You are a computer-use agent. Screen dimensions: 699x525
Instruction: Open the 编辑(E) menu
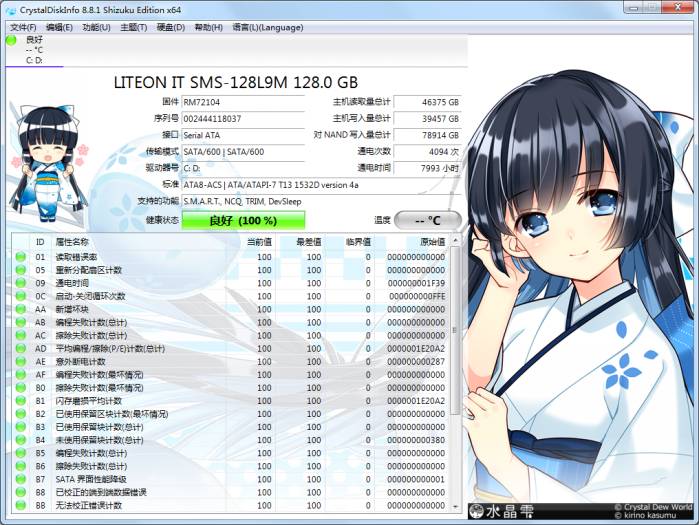tap(59, 28)
